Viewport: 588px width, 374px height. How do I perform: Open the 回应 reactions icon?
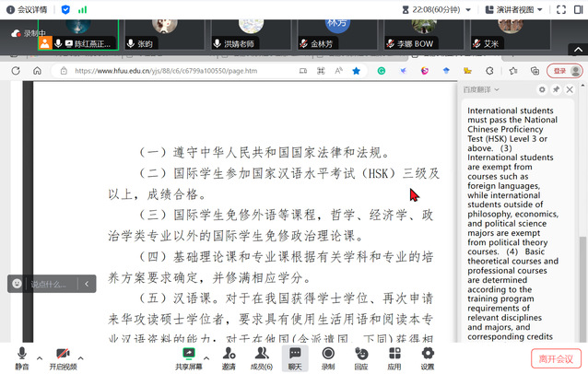(x=361, y=353)
